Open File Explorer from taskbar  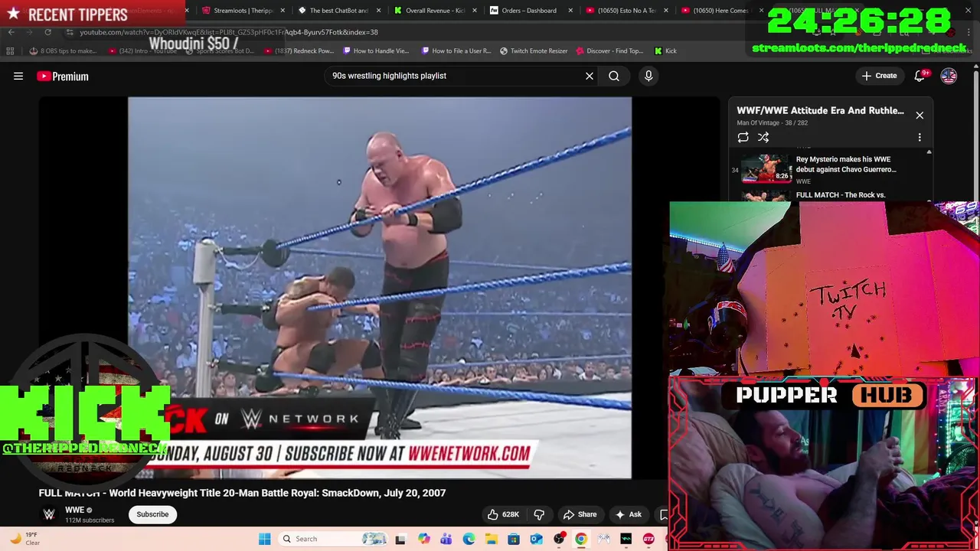pyautogui.click(x=491, y=539)
